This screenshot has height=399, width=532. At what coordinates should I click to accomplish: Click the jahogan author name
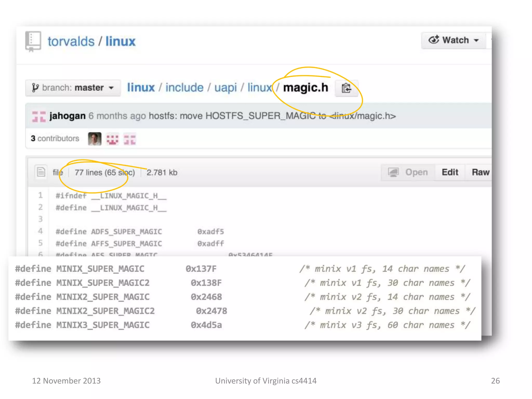click(68, 116)
